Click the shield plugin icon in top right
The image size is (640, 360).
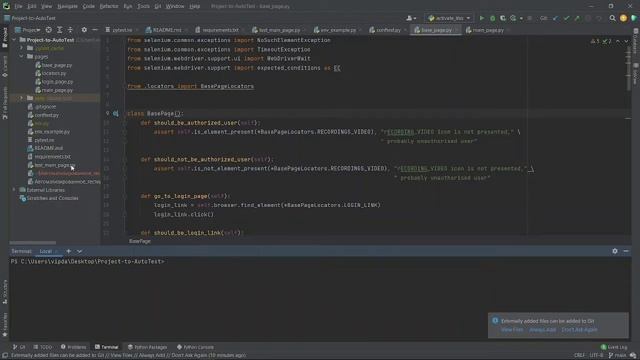pos(633,18)
